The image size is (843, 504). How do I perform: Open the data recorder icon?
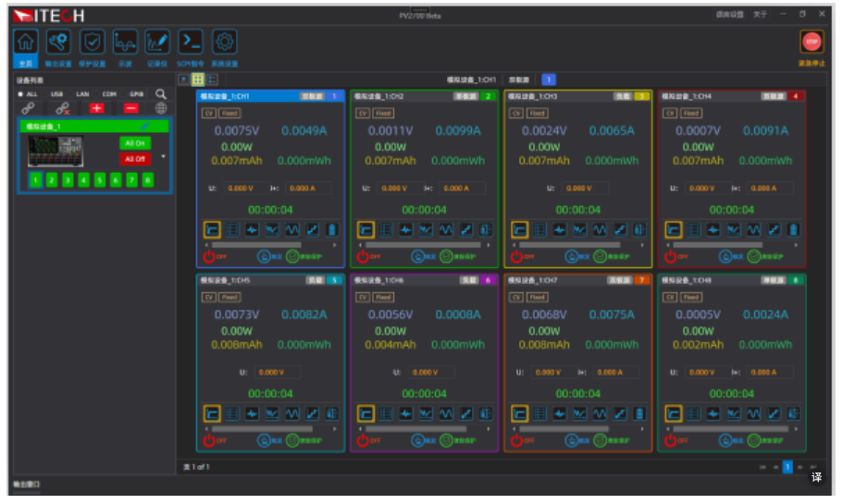click(157, 43)
